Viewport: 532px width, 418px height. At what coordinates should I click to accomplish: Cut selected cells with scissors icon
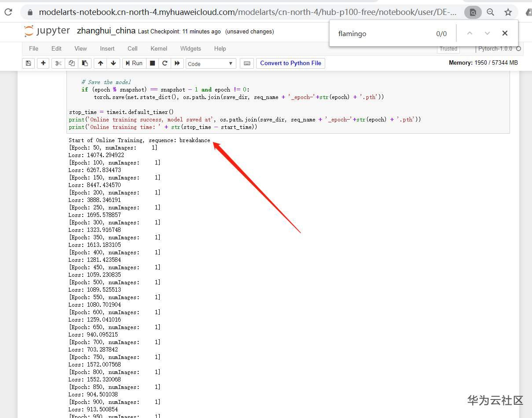pyautogui.click(x=58, y=63)
